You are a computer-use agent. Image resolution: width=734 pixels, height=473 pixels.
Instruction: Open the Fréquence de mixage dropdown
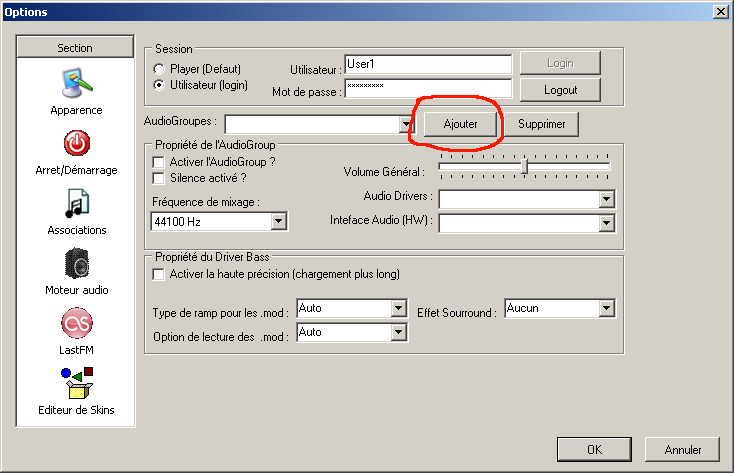click(279, 221)
